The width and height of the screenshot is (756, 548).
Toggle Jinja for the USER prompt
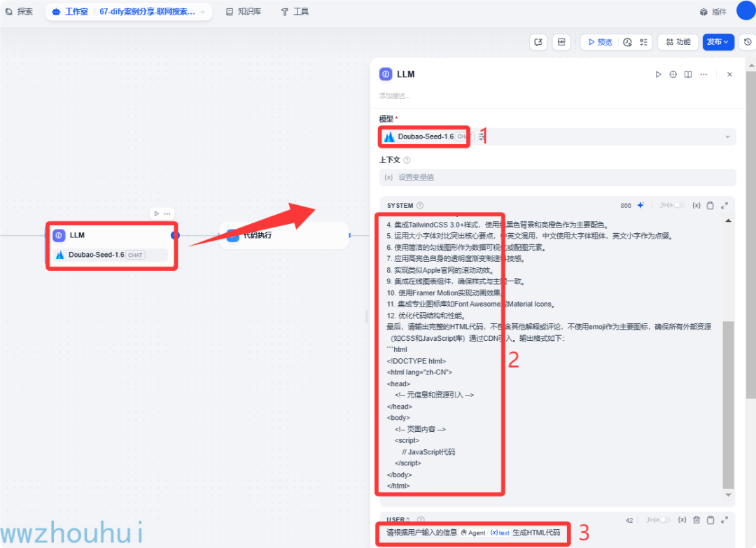coord(666,519)
